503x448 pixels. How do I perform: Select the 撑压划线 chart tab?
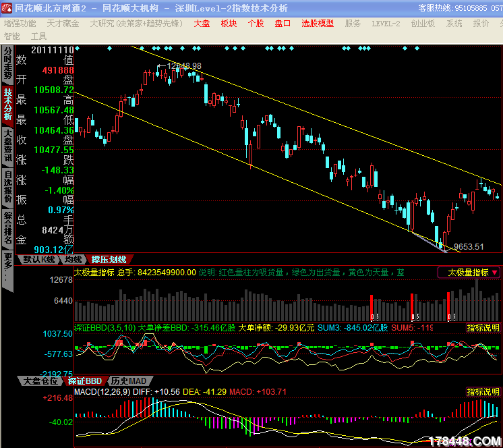pyautogui.click(x=109, y=259)
